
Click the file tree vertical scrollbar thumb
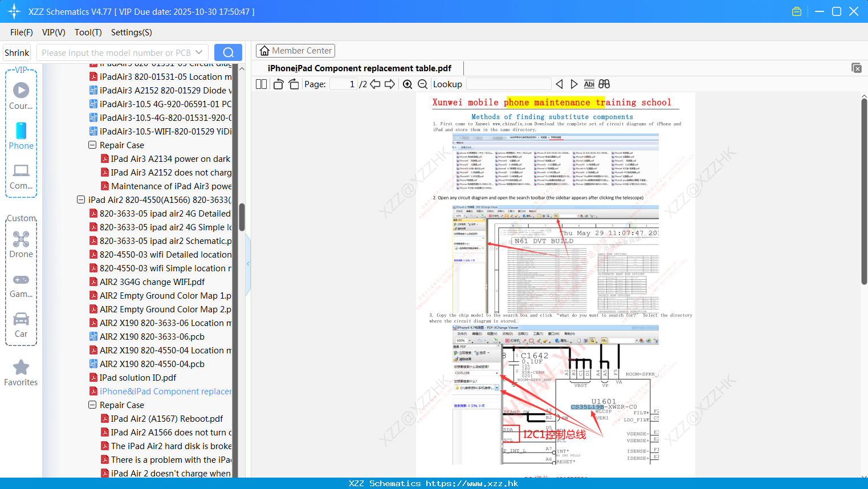[x=242, y=217]
